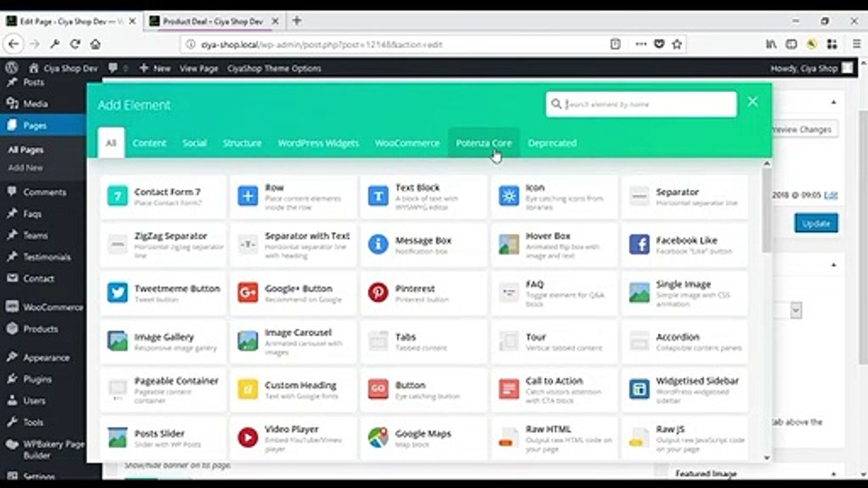Image resolution: width=868 pixels, height=488 pixels.
Task: Add an Accordion element
Action: tap(684, 342)
